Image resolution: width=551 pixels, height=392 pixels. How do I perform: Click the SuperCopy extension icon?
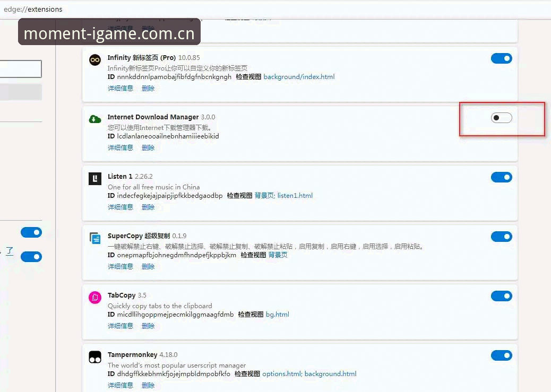95,238
